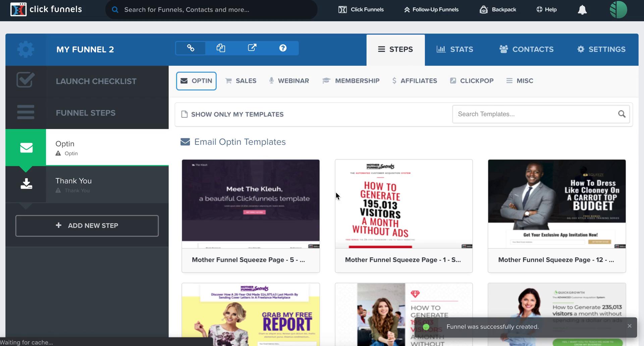
Task: Dismiss the funnel created notification
Action: click(629, 326)
